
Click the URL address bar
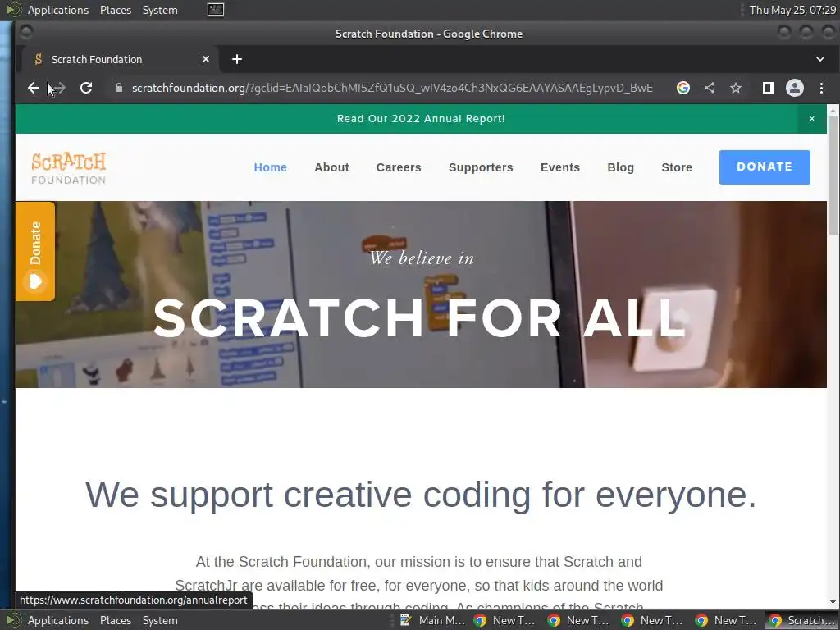tap(392, 88)
